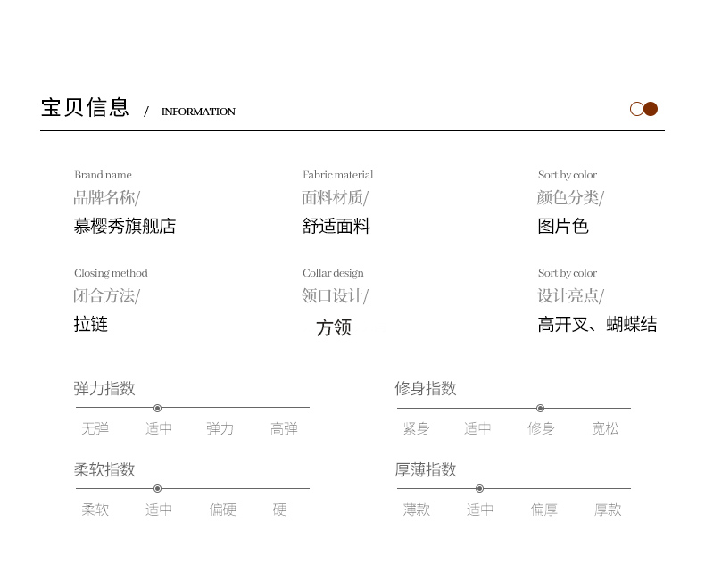This screenshot has height=588, width=705.
Task: Click 高弹 on the elasticity scale
Action: point(284,428)
